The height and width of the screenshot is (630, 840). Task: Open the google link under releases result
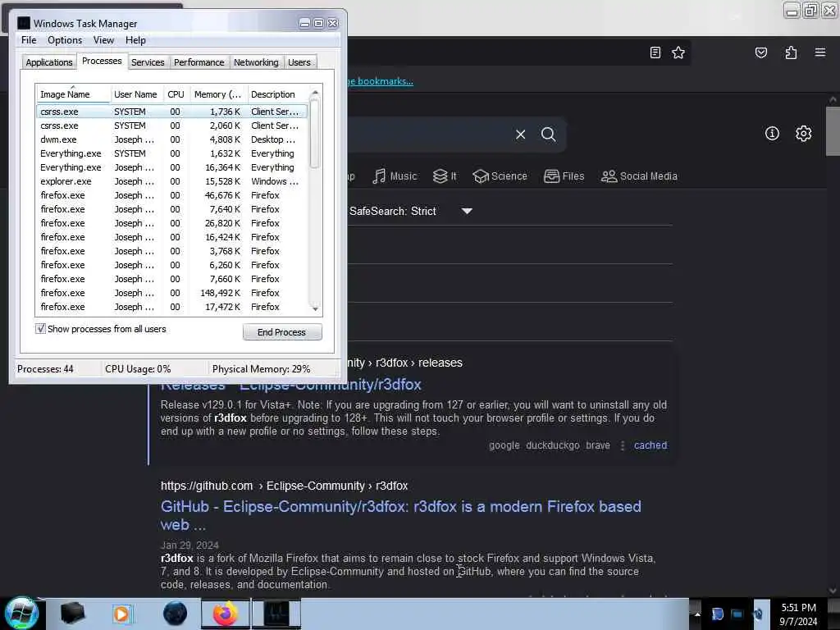[x=504, y=445]
